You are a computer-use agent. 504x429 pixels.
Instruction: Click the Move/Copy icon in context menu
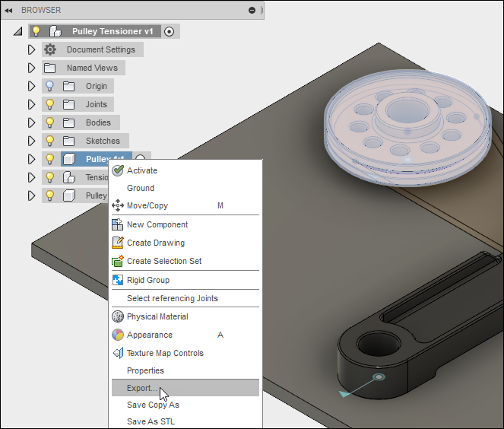(x=118, y=205)
